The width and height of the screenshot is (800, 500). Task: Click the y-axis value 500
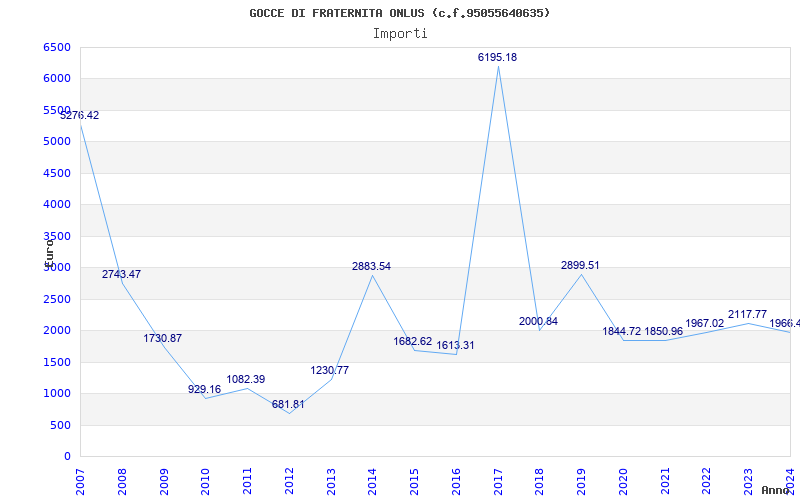[60, 426]
